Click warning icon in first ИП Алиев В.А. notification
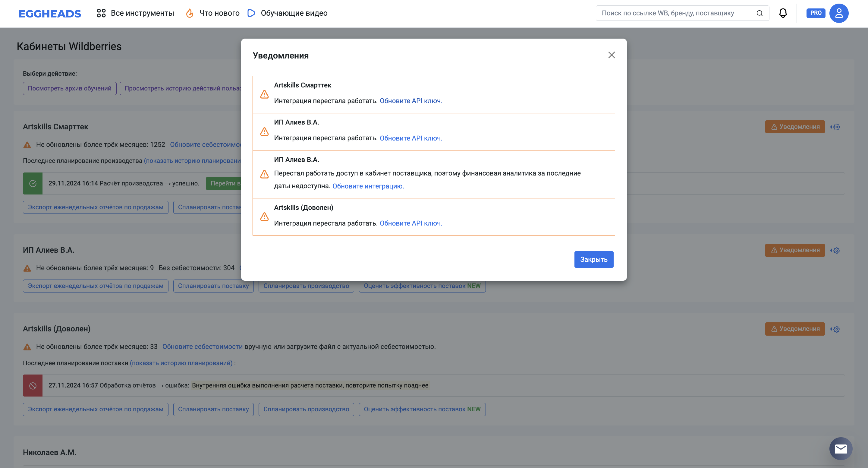 (265, 132)
